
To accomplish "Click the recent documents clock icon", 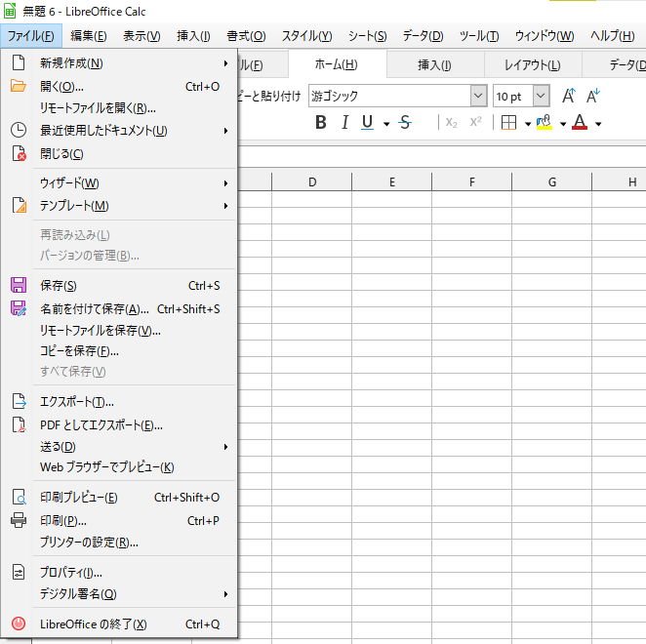I will coord(19,130).
